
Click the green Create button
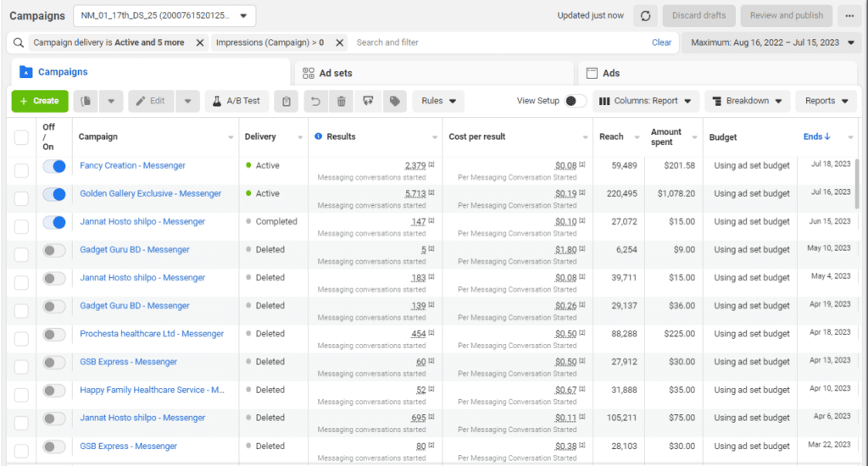click(x=40, y=101)
